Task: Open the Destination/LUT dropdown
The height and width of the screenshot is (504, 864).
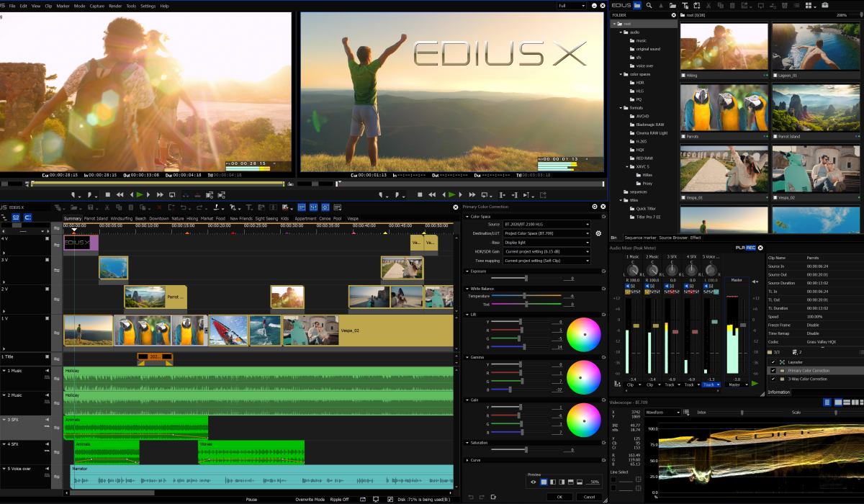Action: [546, 233]
